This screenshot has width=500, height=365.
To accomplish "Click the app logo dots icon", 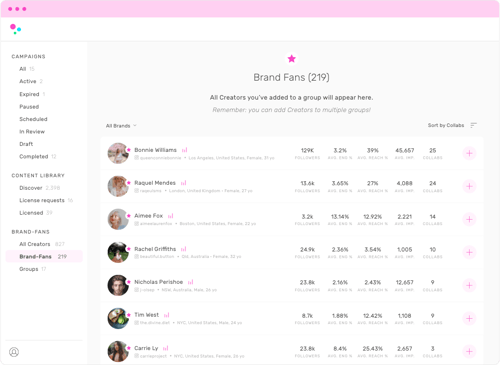I will tap(15, 29).
